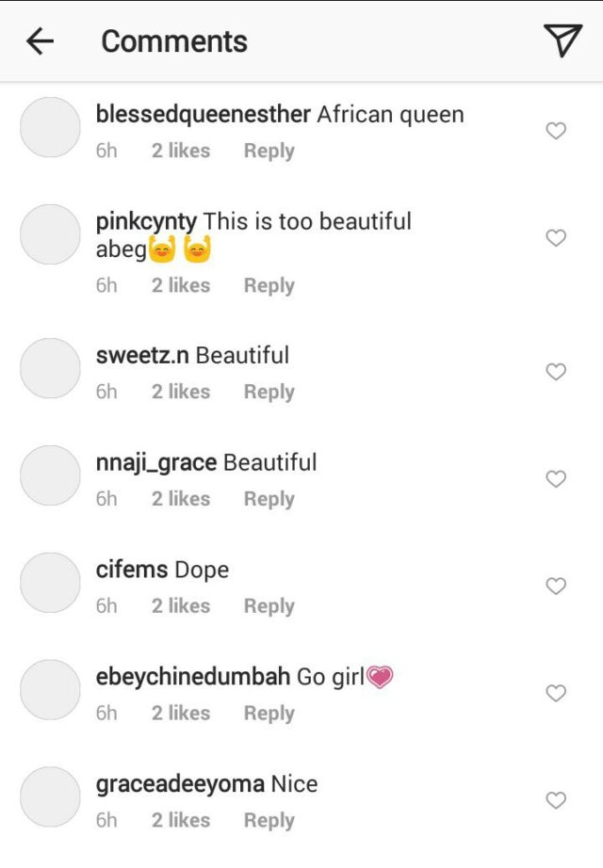The height and width of the screenshot is (868, 603).
Task: Reply to pinkcynty's comment
Action: [x=269, y=285]
